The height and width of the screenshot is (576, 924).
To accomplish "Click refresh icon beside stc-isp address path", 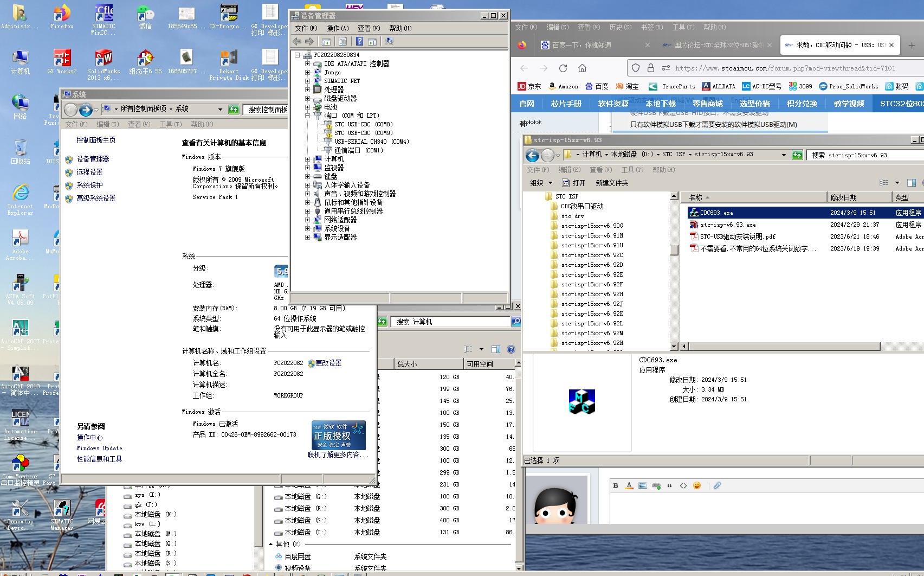I will click(797, 155).
